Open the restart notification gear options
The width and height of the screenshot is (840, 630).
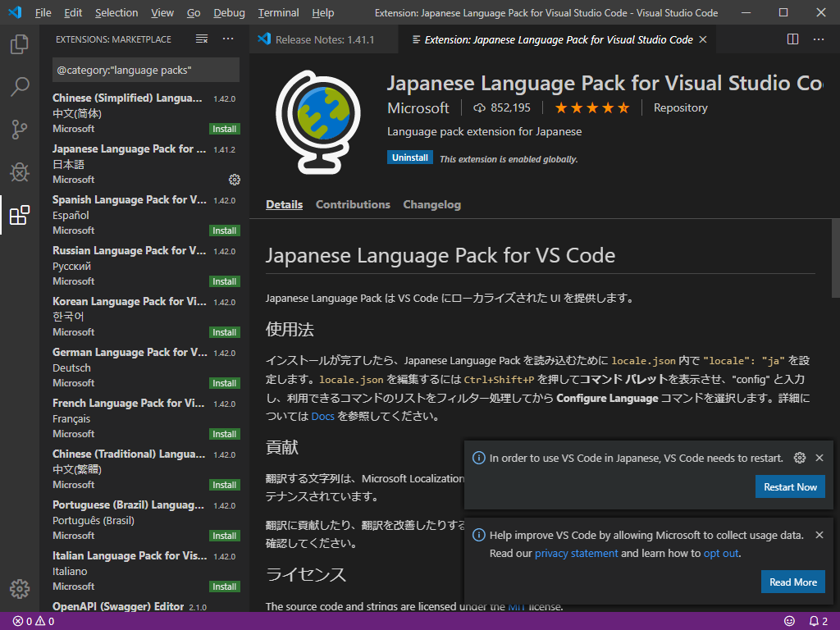(800, 458)
